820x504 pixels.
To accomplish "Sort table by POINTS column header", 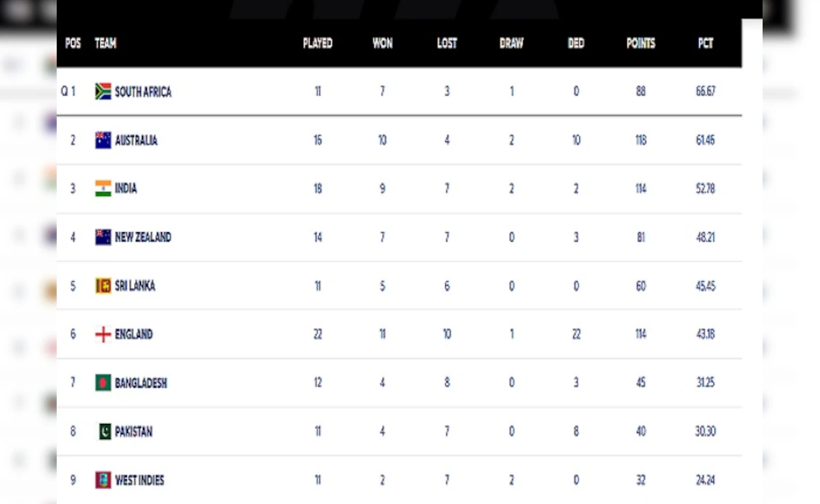I will pos(641,43).
